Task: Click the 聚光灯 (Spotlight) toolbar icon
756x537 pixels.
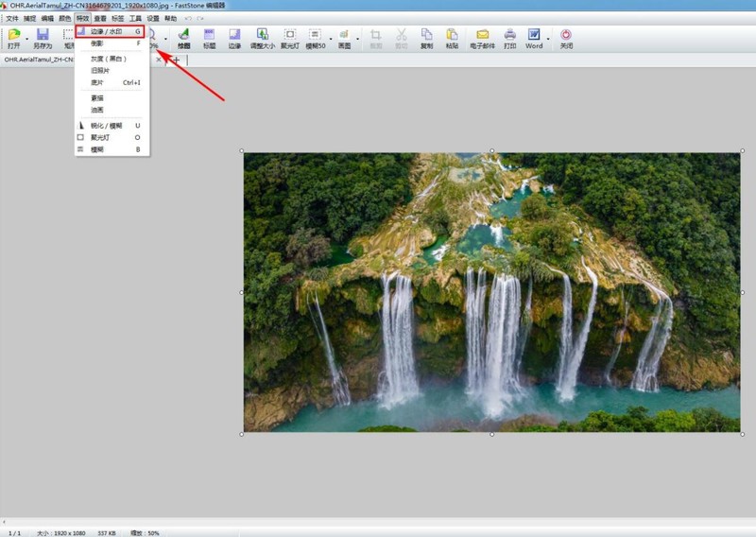Action: (290, 37)
